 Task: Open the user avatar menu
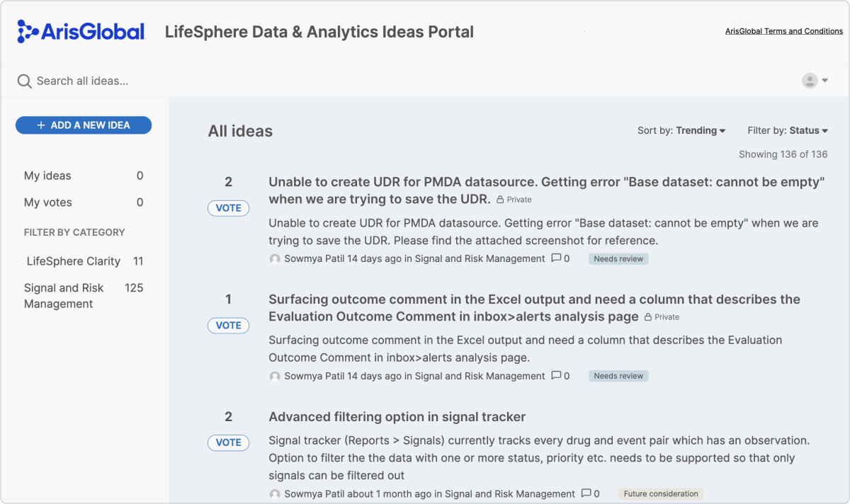click(x=815, y=81)
